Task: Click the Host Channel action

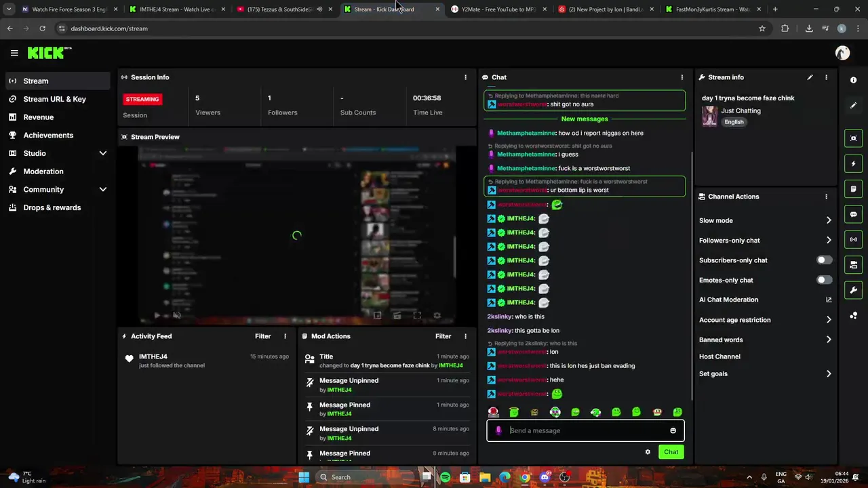Action: [719, 357]
